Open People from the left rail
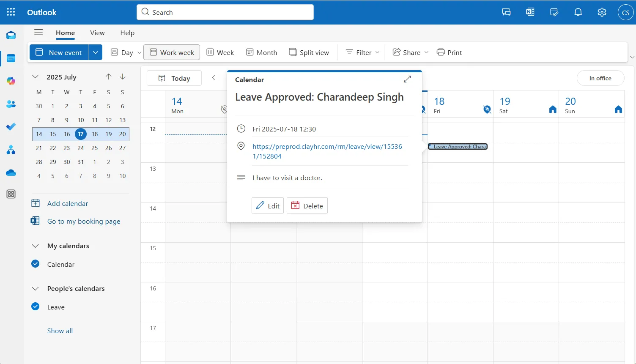Viewport: 636px width, 364px height. 11,104
